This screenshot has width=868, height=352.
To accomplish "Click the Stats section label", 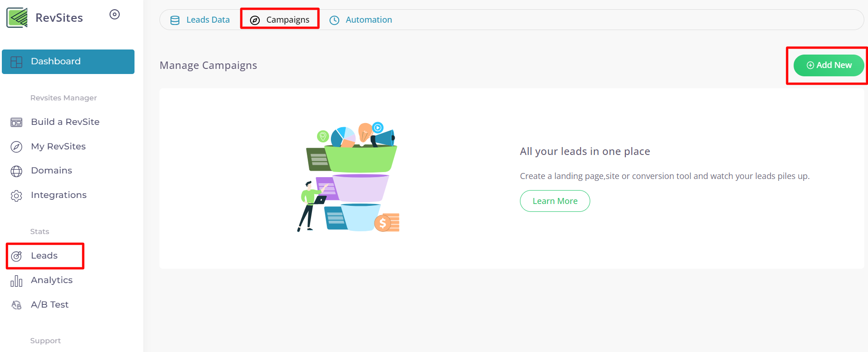I will coord(40,231).
